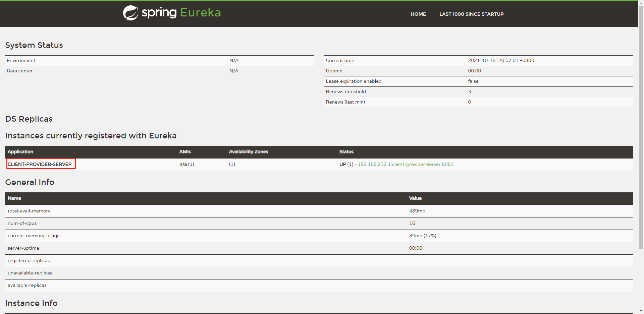Click the Availability Zones column header
This screenshot has width=644, height=314.
point(249,151)
